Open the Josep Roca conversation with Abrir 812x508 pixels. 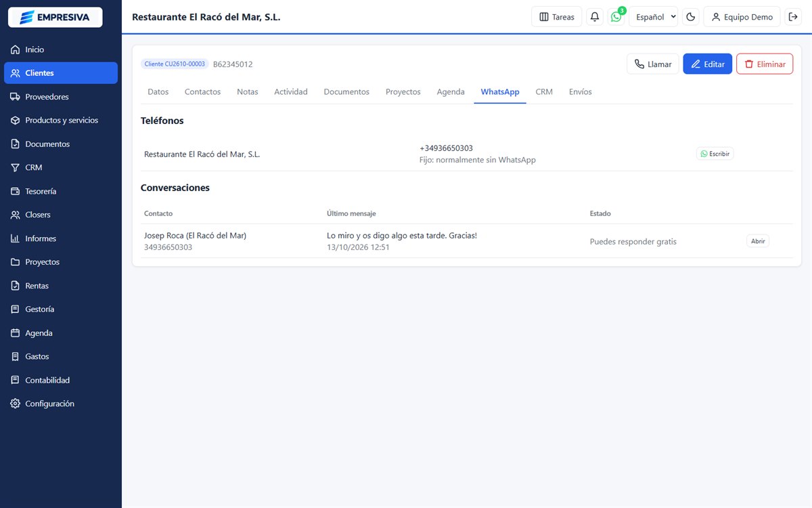[758, 241]
